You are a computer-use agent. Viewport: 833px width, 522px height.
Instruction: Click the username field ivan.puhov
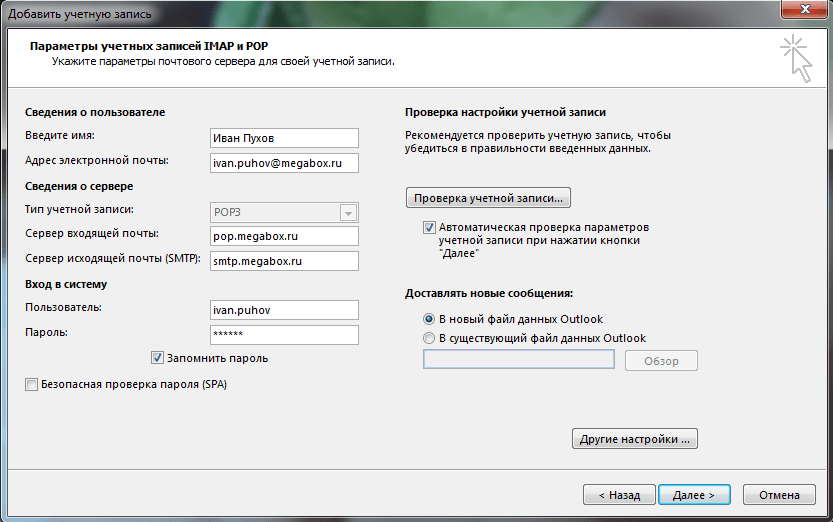tap(283, 310)
